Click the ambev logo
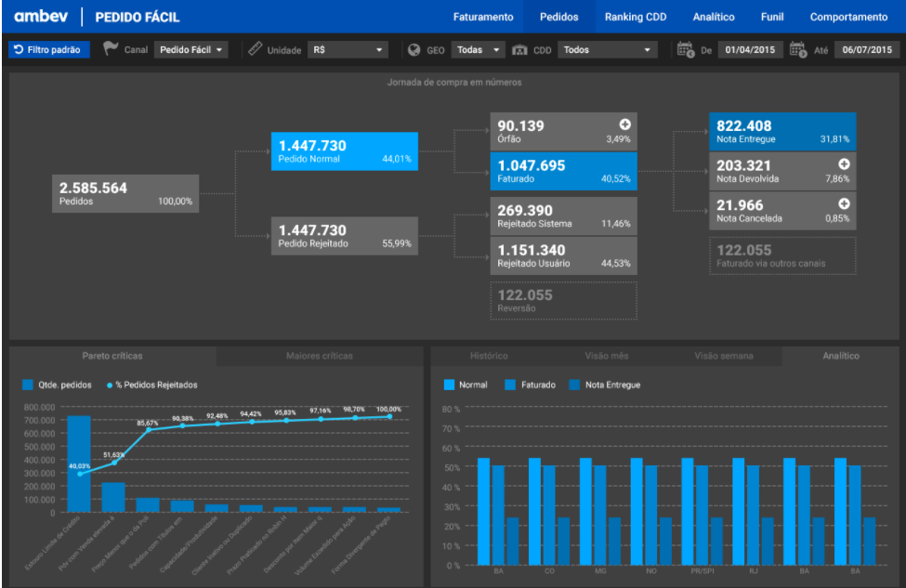This screenshot has height=588, width=906. pos(41,16)
